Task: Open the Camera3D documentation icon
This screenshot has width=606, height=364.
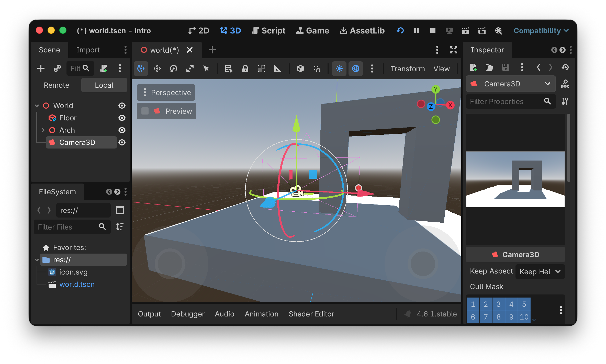Action: click(565, 84)
